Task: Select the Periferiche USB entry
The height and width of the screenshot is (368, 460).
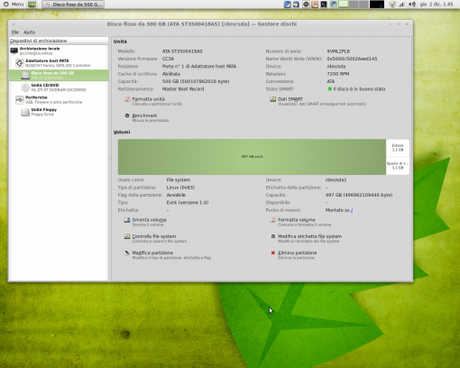Action: [59, 100]
